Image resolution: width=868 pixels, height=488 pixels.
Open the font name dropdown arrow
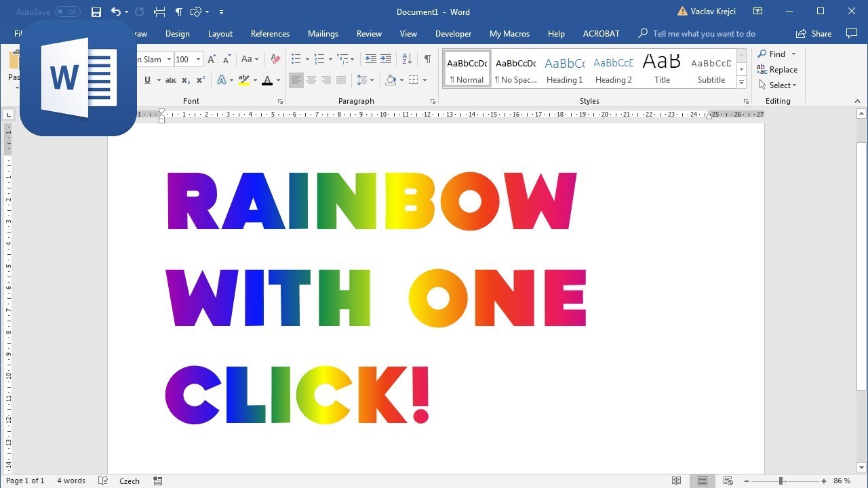click(x=167, y=60)
